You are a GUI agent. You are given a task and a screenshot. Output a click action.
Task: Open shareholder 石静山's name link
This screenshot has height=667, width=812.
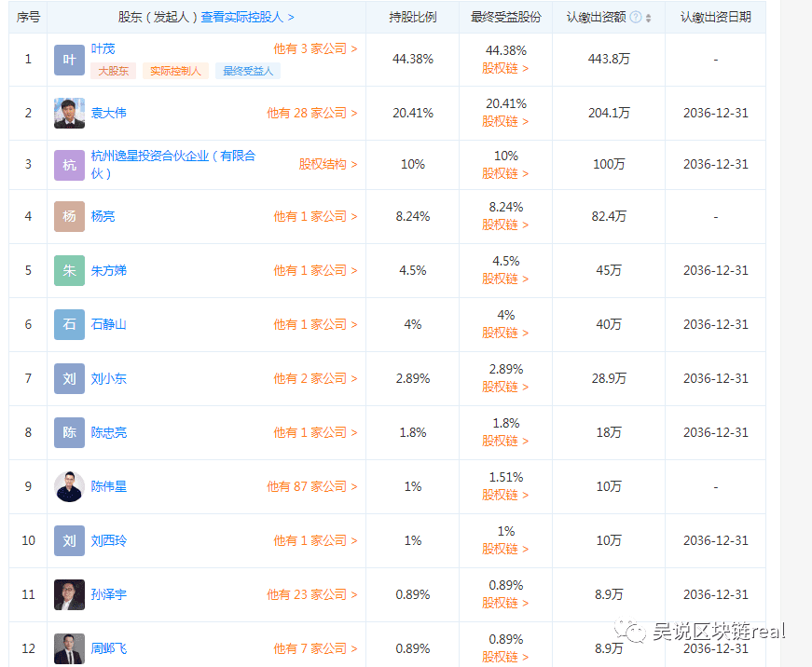click(109, 324)
